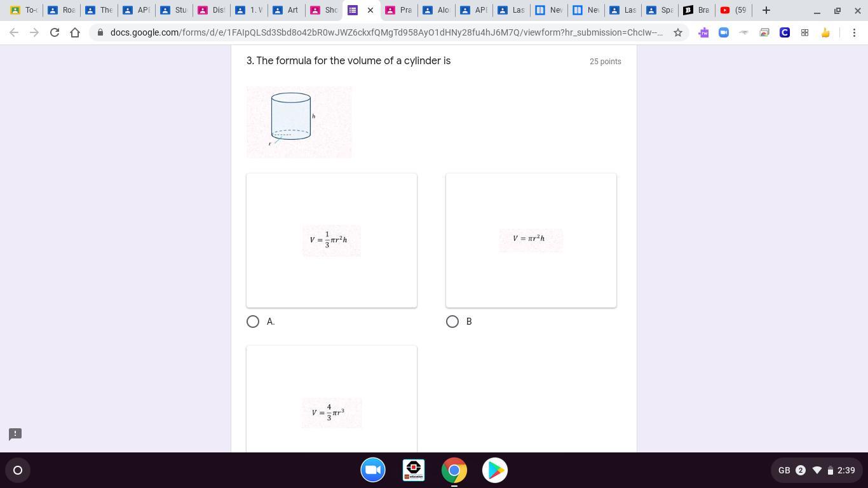Select radio button for option A
Viewport: 868px width, 488px height.
pos(253,322)
